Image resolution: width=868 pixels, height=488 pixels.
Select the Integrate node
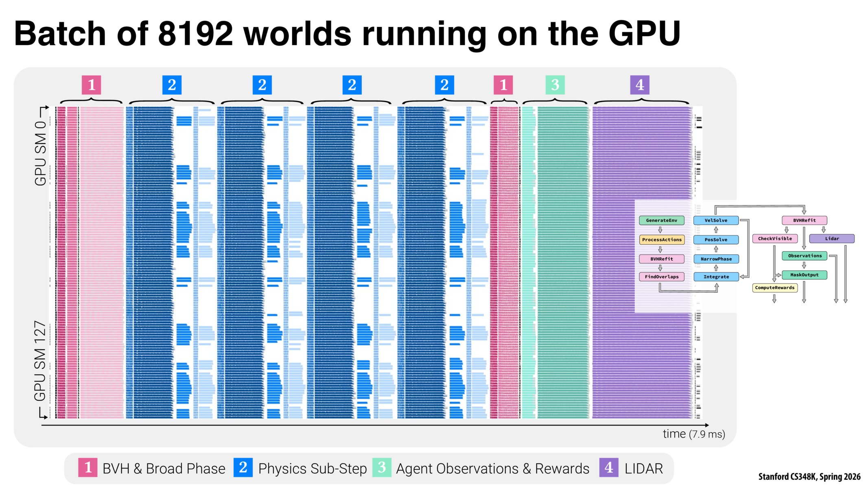click(716, 277)
